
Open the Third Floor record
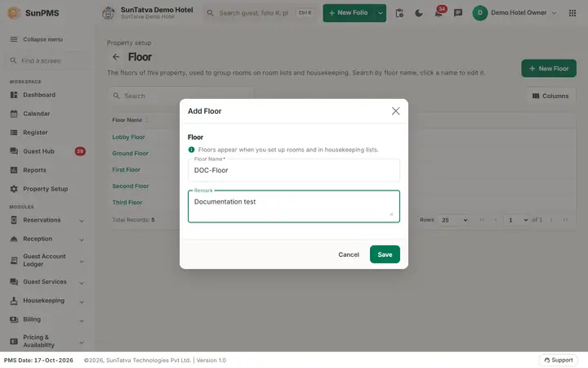pos(127,203)
